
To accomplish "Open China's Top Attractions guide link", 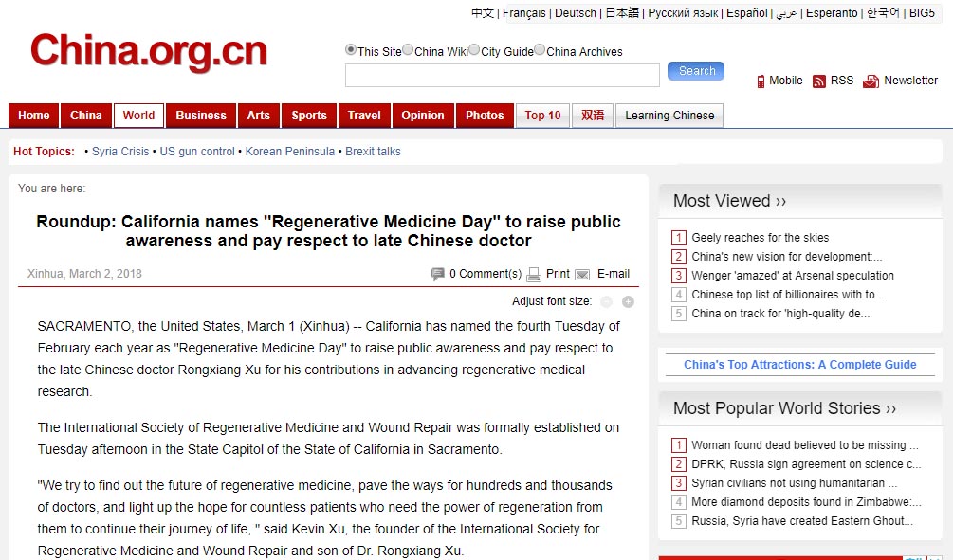I will point(799,365).
